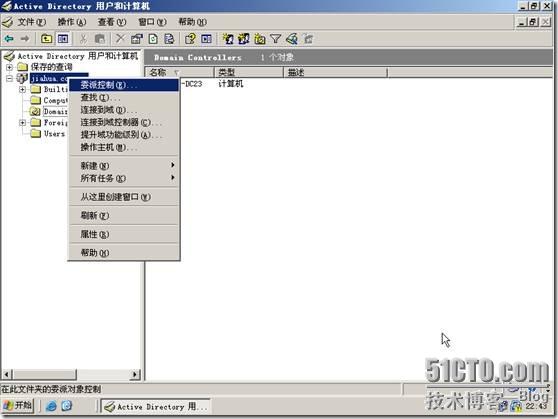The image size is (558, 419).
Task: Open the 查看(V) menu
Action: (112, 22)
